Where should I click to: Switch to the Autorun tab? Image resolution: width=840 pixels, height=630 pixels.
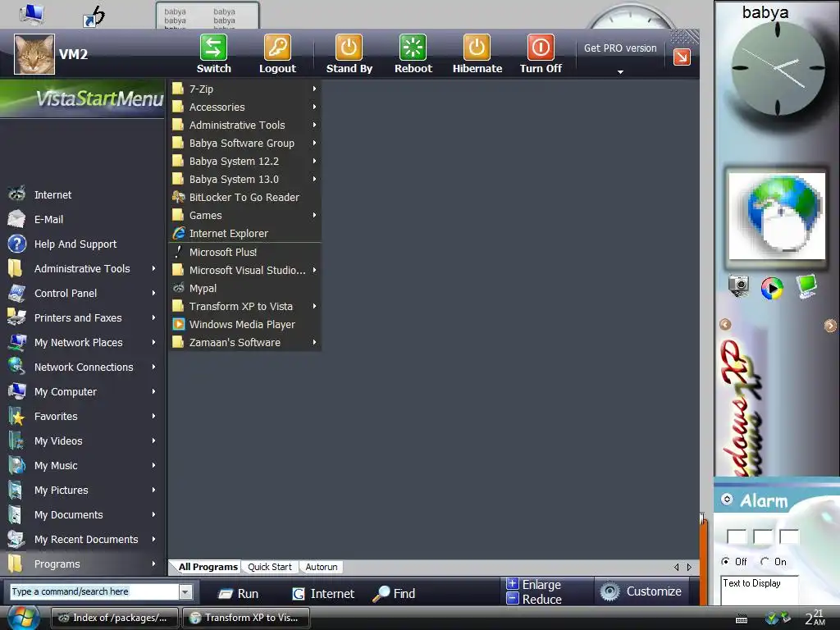322,567
